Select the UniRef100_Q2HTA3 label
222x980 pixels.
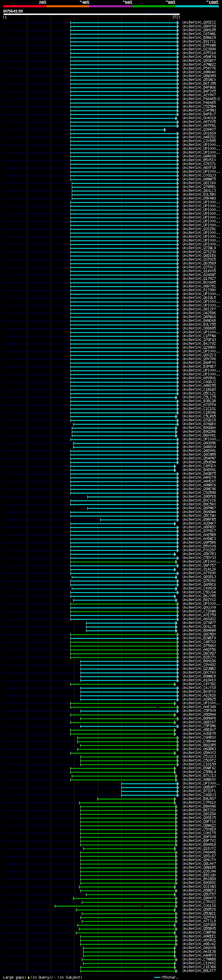click(199, 918)
